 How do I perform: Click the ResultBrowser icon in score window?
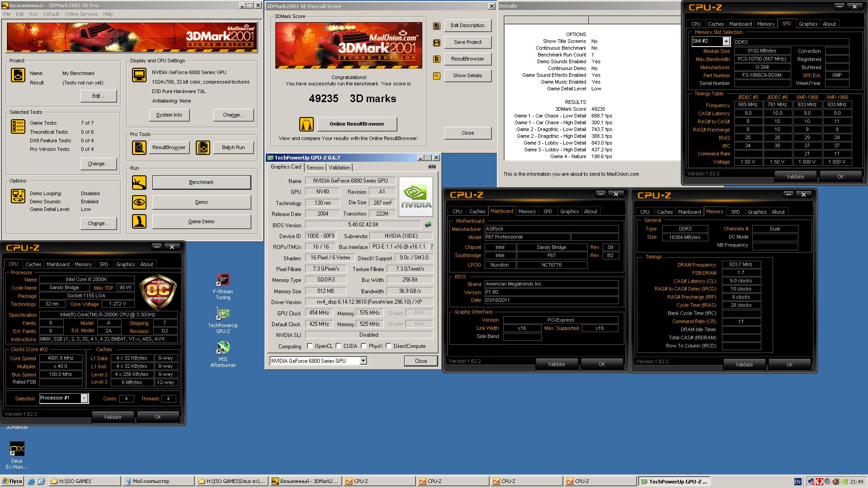(x=437, y=59)
